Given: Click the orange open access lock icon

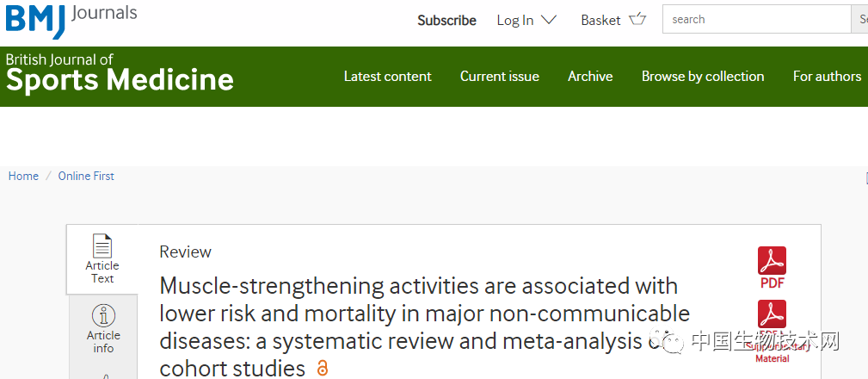Looking at the screenshot, I should (323, 367).
